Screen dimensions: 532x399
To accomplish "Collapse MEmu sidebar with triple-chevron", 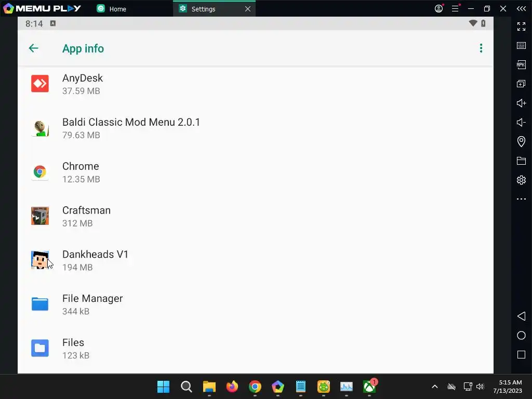I will 521,8.
